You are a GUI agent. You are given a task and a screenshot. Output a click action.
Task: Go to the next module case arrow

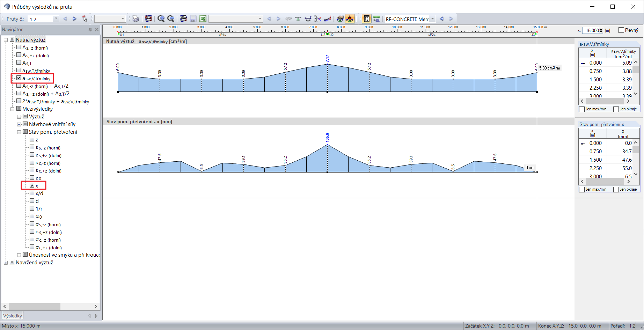[x=451, y=19]
